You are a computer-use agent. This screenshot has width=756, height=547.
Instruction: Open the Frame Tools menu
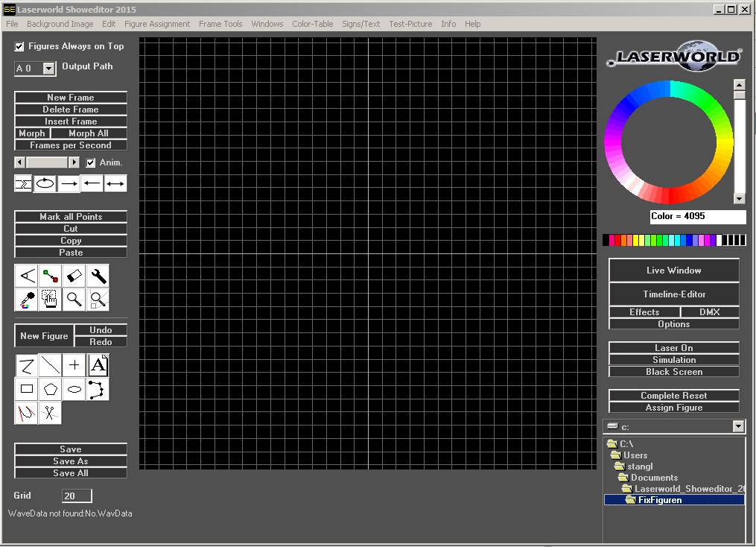(220, 23)
